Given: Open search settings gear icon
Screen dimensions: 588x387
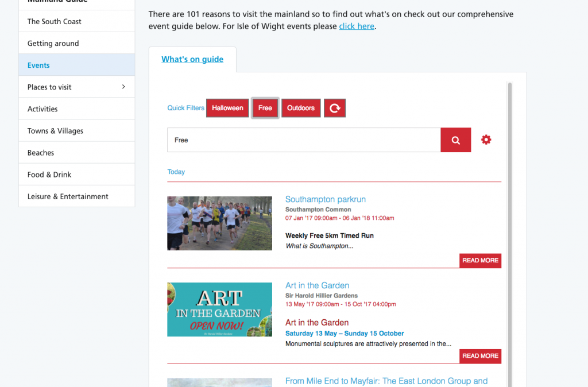Looking at the screenshot, I should [486, 140].
